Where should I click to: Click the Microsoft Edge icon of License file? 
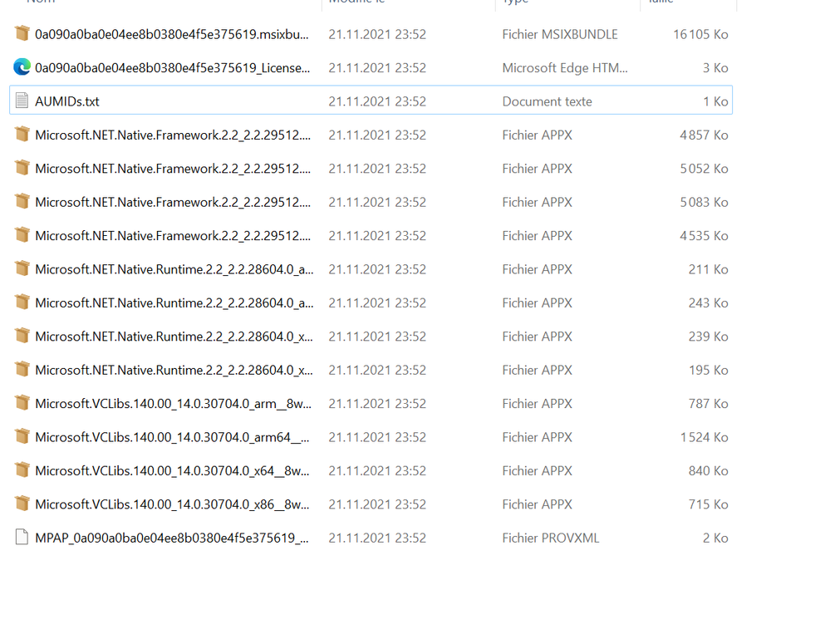click(x=22, y=67)
